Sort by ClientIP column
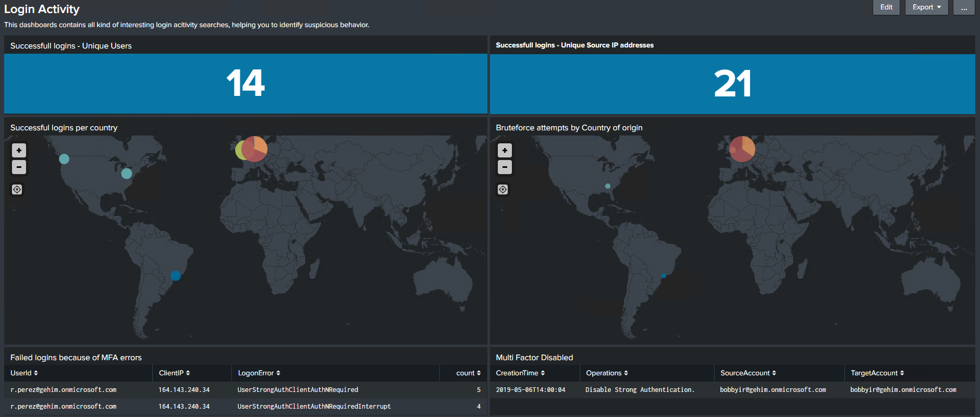This screenshot has height=417, width=980. tap(174, 373)
